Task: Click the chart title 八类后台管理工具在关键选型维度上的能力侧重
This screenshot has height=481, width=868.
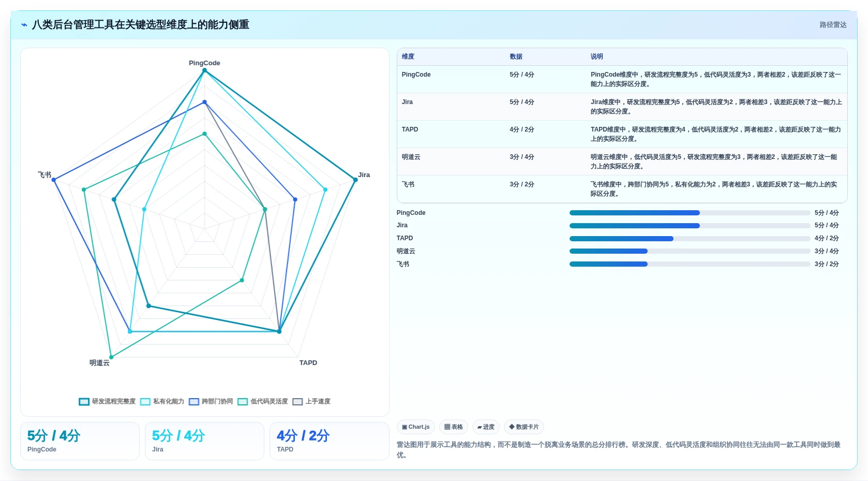Action: click(x=141, y=25)
